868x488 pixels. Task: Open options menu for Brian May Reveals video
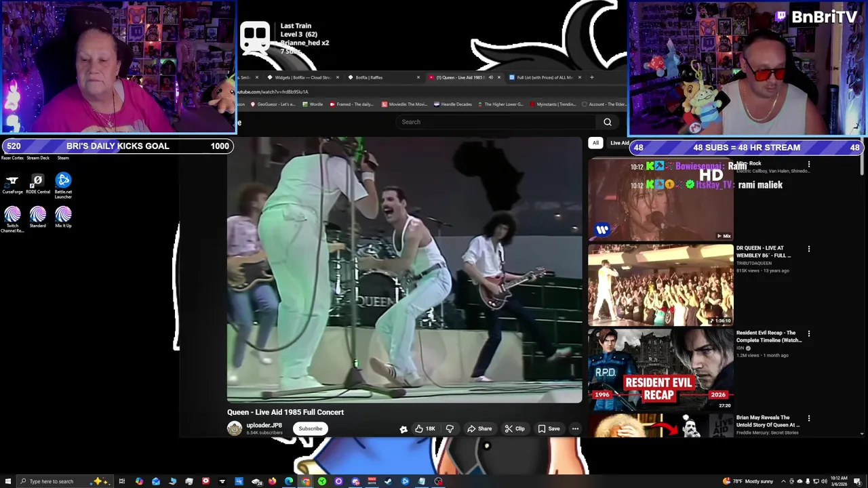tap(808, 419)
